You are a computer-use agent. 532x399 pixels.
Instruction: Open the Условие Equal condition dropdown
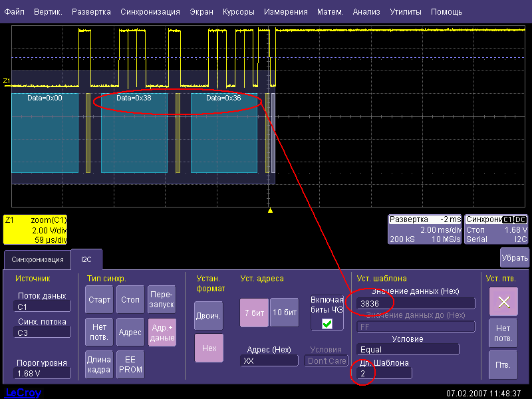pyautogui.click(x=408, y=349)
